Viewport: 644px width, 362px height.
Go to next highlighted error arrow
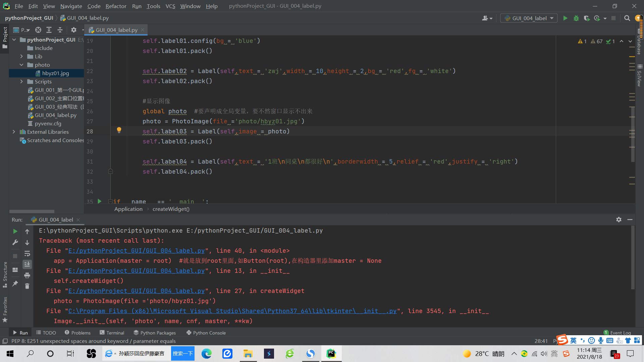point(630,41)
